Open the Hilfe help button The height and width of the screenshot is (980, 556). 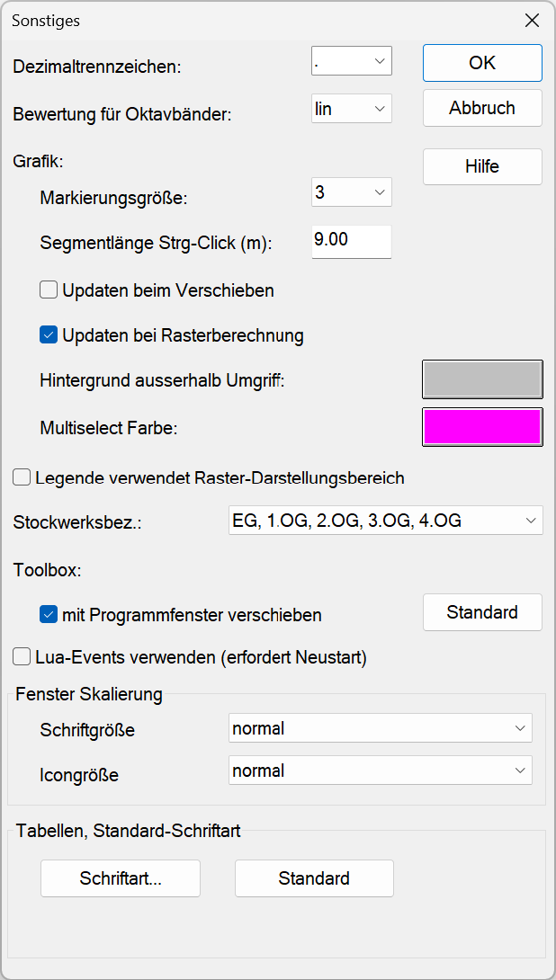(482, 167)
